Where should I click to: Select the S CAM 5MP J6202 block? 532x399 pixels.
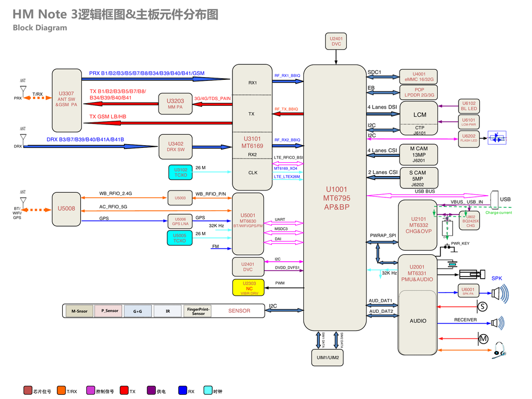click(419, 178)
